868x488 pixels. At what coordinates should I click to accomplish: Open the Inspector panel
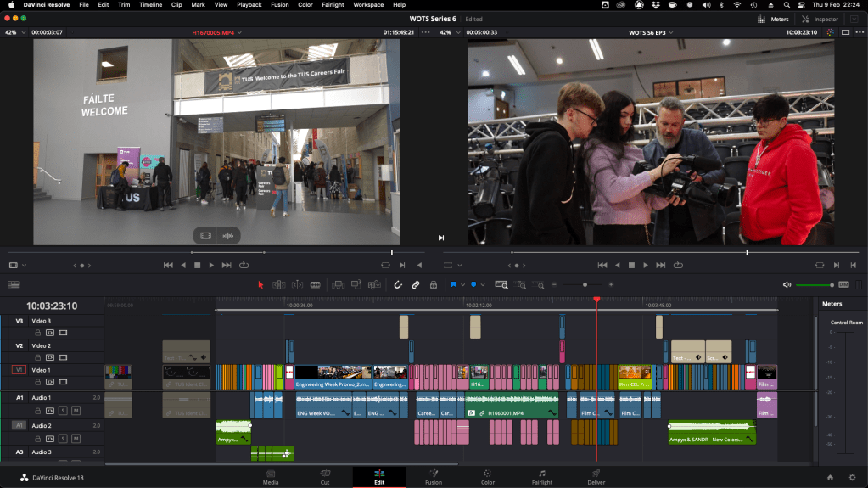tap(820, 19)
